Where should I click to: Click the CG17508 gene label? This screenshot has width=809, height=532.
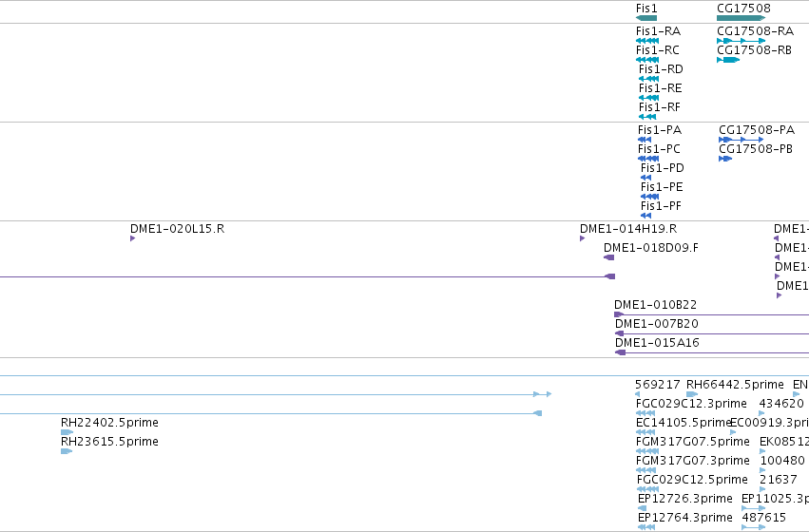click(x=743, y=9)
